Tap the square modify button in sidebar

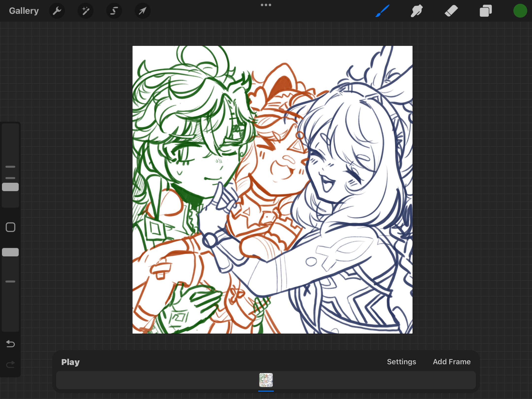10,227
